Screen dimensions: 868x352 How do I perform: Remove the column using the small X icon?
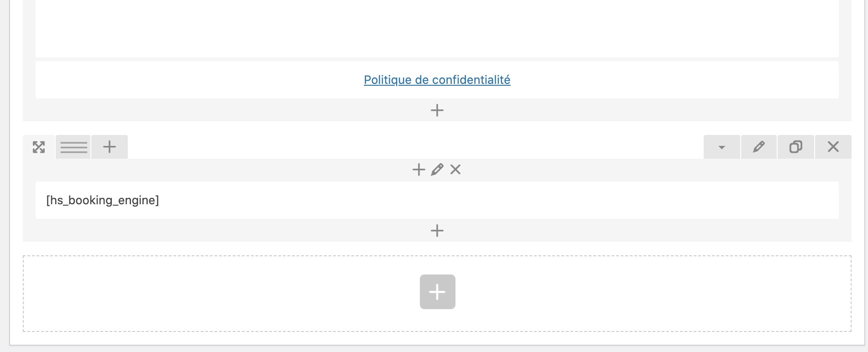[x=455, y=169]
